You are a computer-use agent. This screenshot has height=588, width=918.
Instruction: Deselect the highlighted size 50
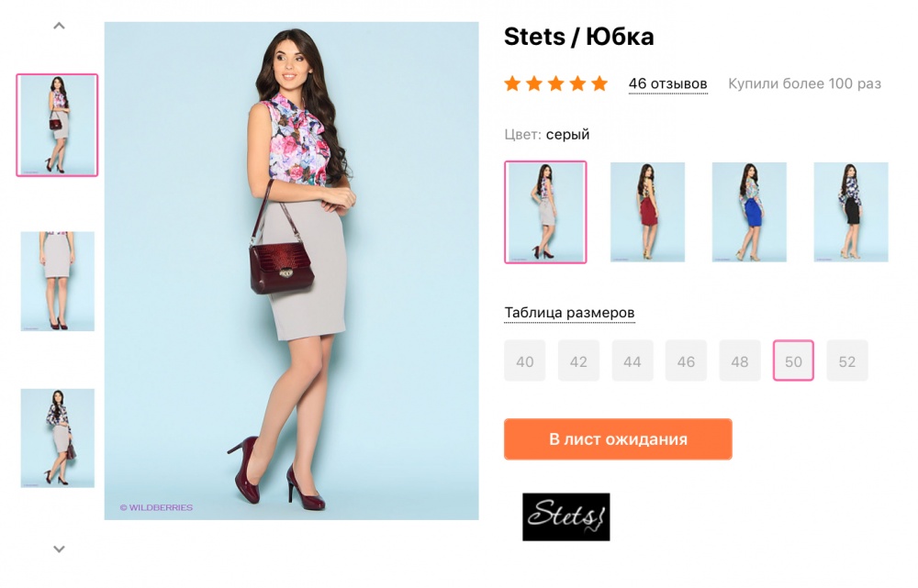click(792, 361)
